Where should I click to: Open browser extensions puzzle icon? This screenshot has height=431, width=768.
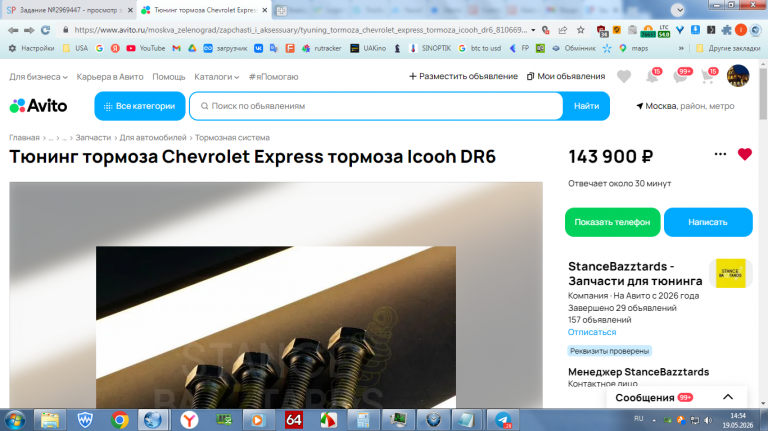coord(727,30)
